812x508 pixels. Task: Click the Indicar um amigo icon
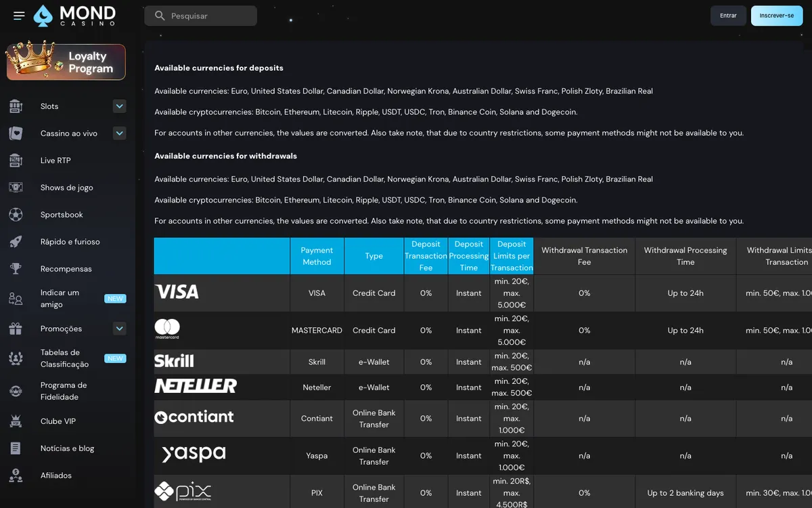pyautogui.click(x=16, y=299)
